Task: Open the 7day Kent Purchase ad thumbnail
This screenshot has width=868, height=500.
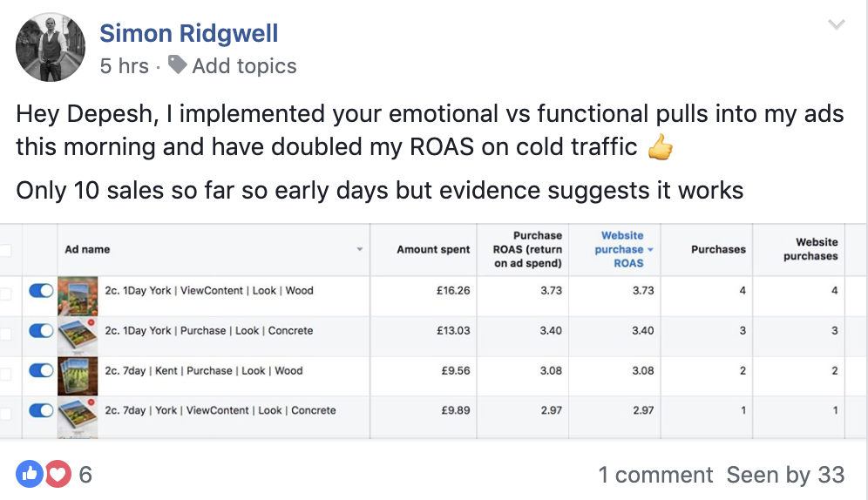Action: 78,376
